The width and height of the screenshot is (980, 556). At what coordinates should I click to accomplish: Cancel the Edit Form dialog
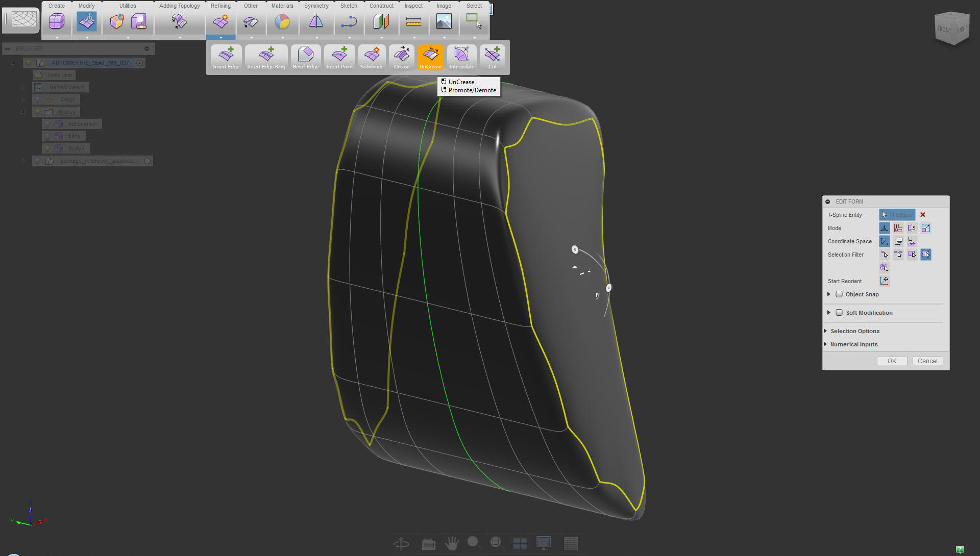927,361
